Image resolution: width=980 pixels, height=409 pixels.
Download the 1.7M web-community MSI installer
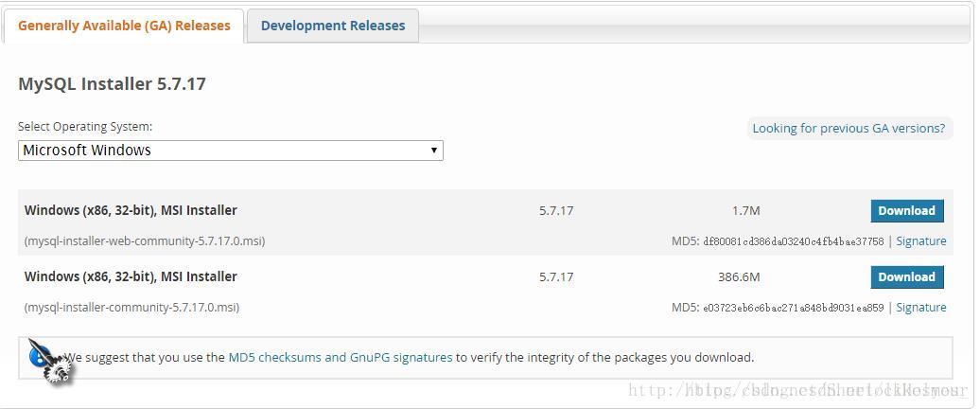(906, 211)
